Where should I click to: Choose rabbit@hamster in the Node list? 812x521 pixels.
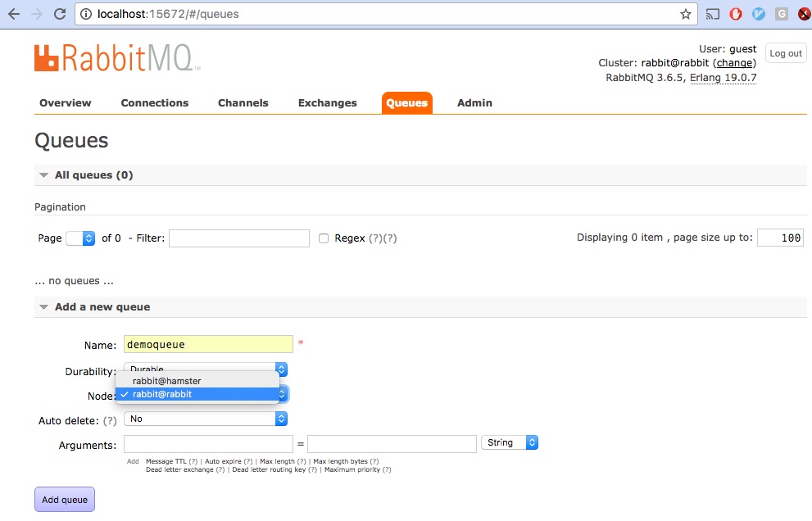click(x=197, y=381)
